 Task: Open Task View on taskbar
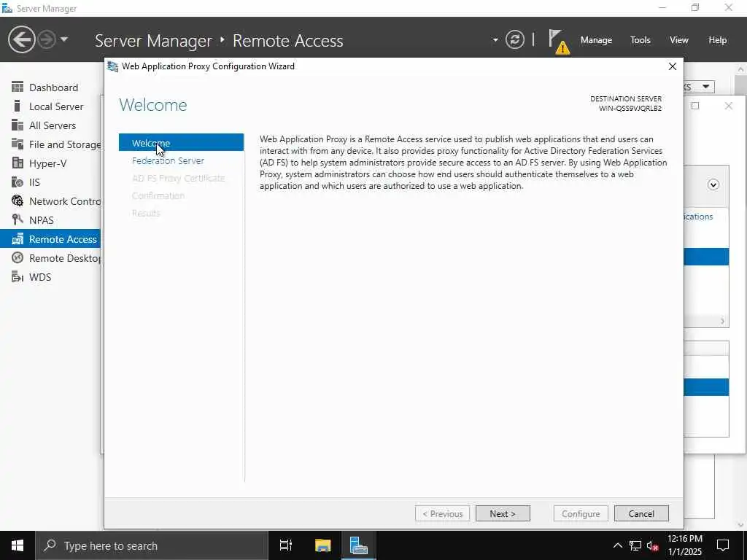[x=286, y=545]
